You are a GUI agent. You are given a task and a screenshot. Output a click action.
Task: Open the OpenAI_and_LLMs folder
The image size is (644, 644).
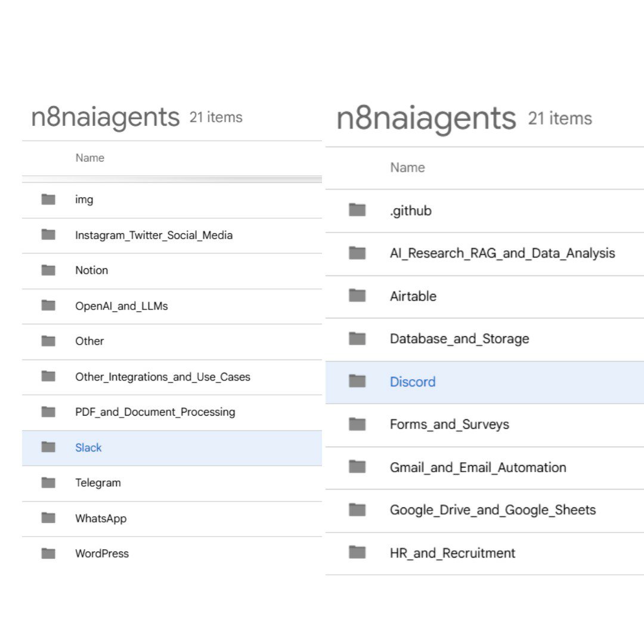click(x=121, y=306)
